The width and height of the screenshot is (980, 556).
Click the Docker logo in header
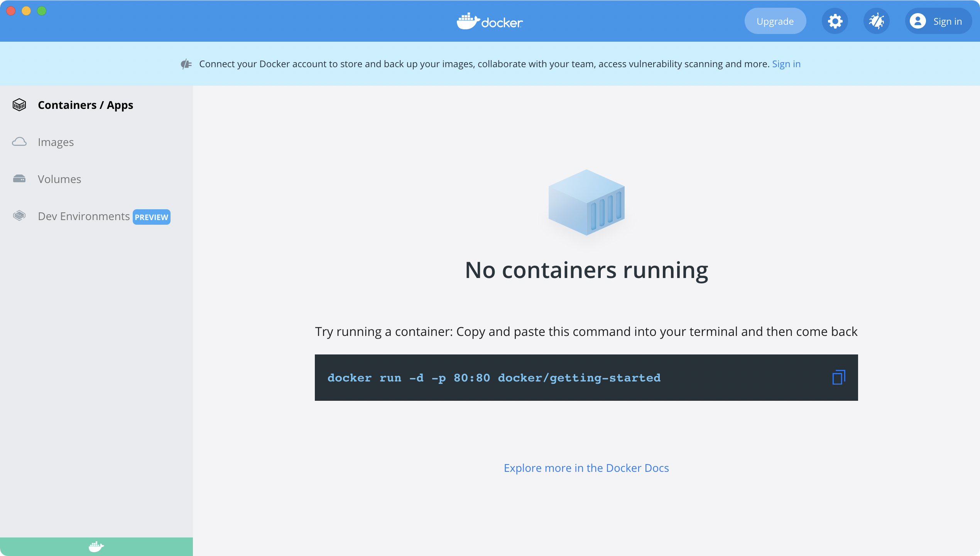(x=490, y=21)
